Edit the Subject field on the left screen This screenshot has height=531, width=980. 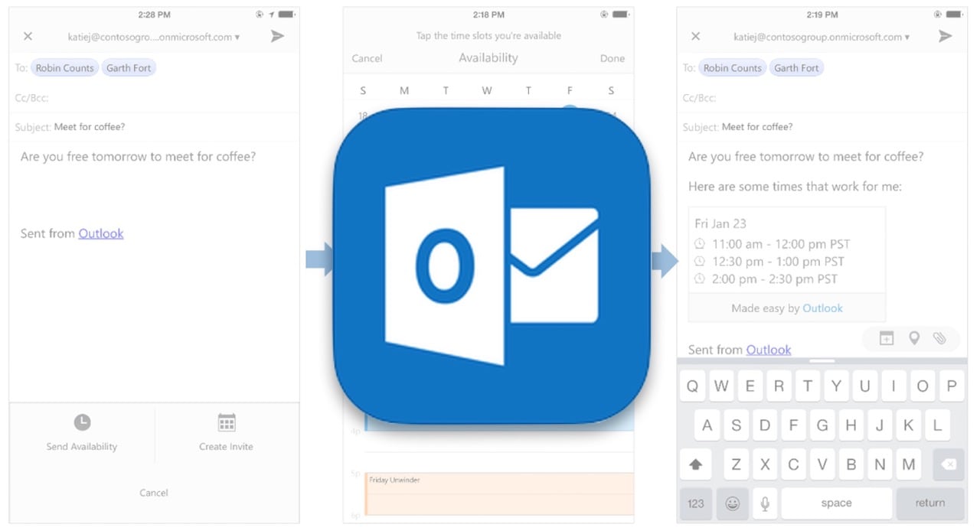coord(154,127)
